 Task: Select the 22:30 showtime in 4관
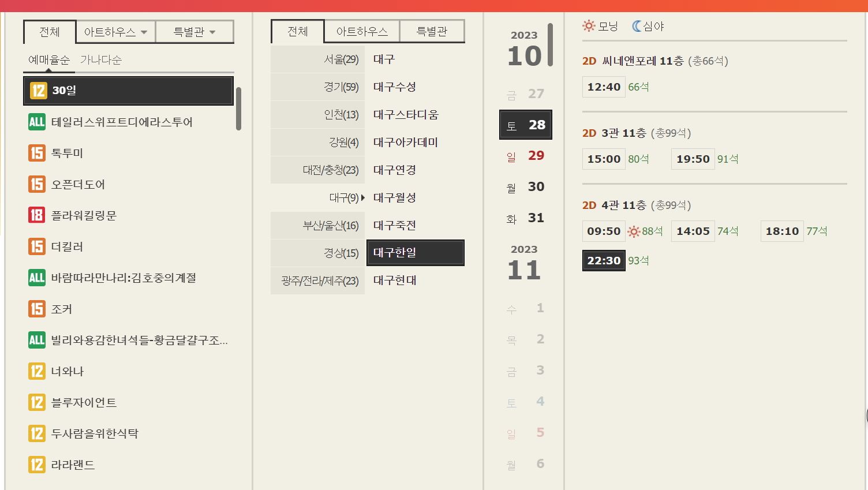(x=604, y=261)
